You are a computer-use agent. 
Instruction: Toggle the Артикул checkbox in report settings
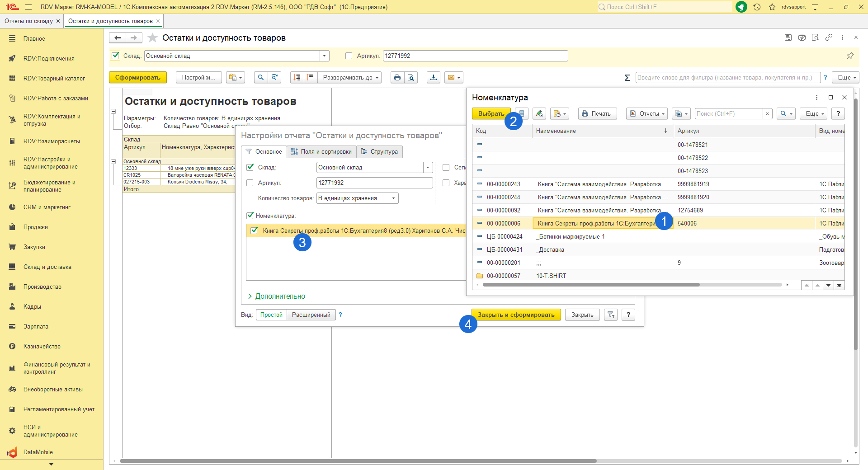tap(250, 183)
